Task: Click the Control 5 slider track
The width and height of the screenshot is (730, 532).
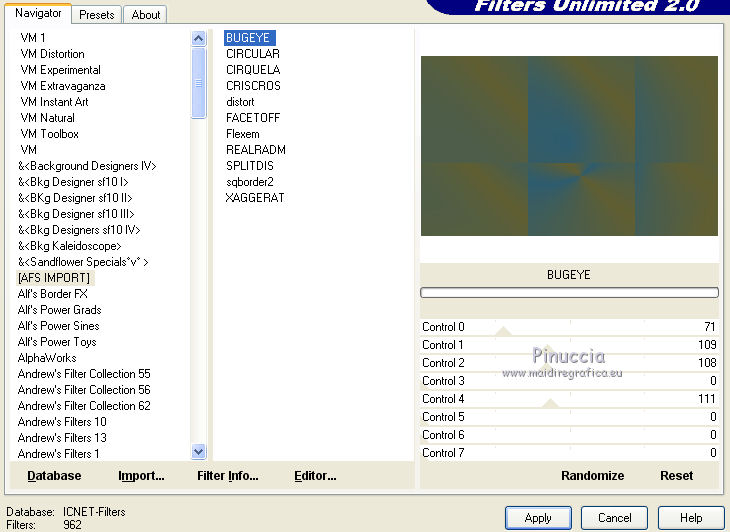Action: click(569, 417)
